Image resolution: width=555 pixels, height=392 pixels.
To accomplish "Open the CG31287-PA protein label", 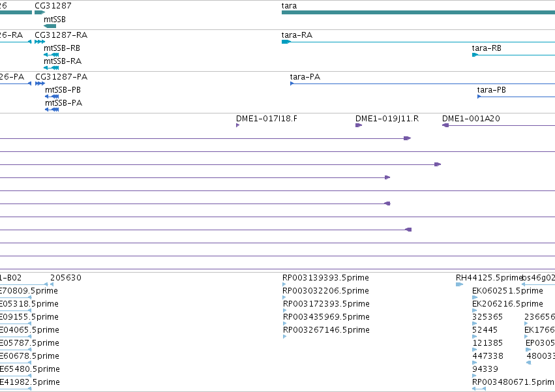I will [61, 77].
